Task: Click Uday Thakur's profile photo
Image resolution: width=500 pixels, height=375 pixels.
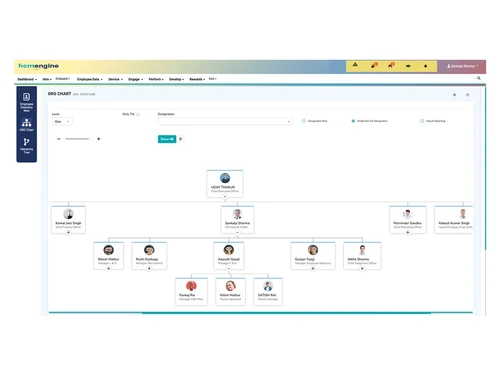Action: (x=225, y=178)
